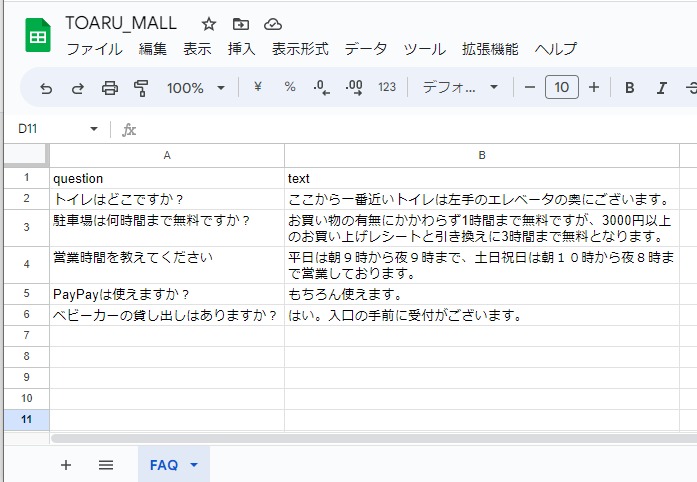Click the undo arrow icon
The image size is (697, 482).
46,88
